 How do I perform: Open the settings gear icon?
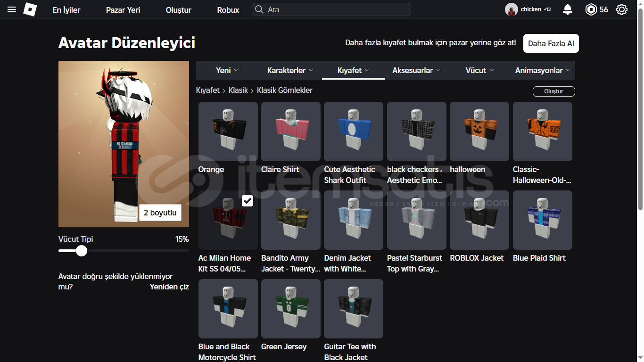coord(622,9)
